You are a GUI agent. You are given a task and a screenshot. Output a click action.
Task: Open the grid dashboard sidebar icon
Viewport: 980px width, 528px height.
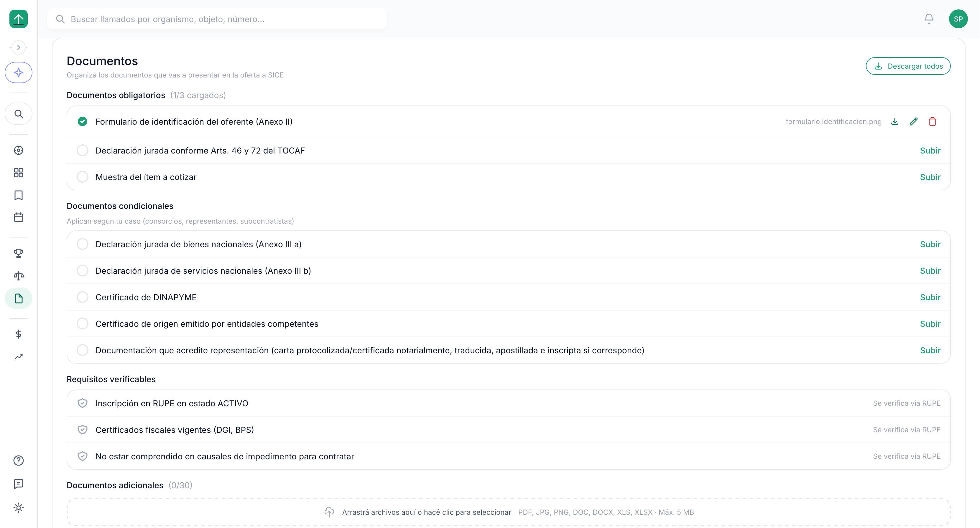point(18,173)
